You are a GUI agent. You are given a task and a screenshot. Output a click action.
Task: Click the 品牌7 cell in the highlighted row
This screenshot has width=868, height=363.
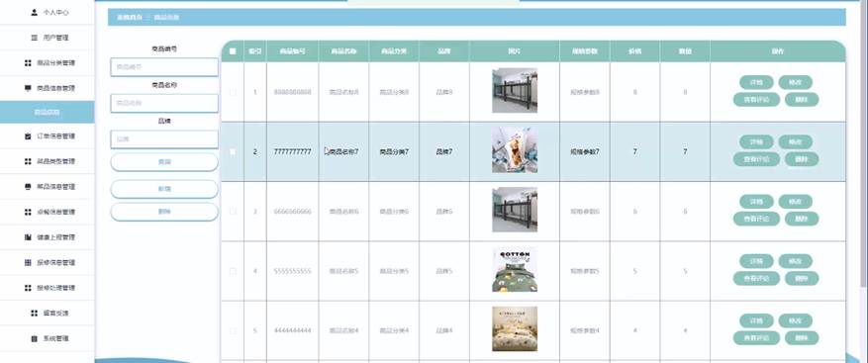pyautogui.click(x=444, y=151)
